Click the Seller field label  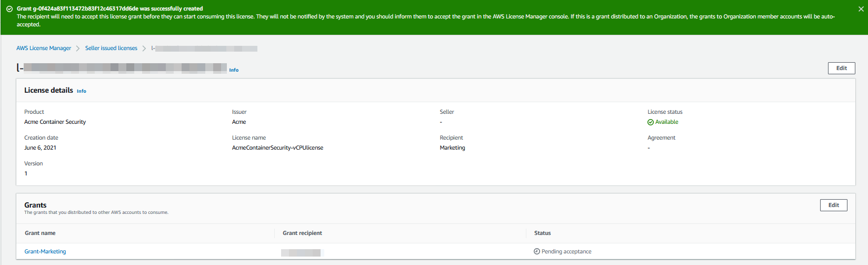tap(447, 112)
